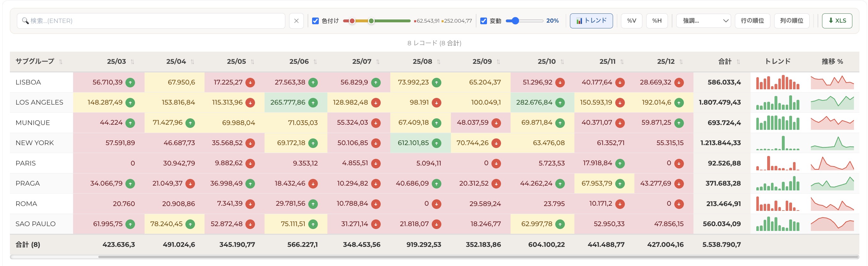Toggle the トレンド button

click(x=591, y=21)
